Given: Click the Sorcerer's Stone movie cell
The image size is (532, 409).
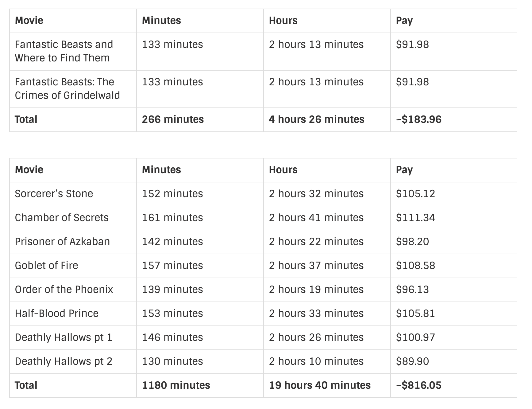Looking at the screenshot, I should [54, 194].
